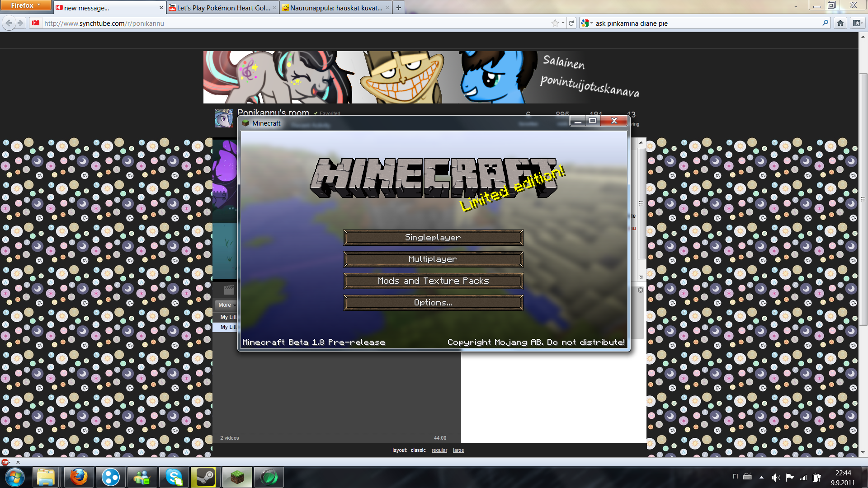Open Mods and Texture Packs menu
This screenshot has height=488, width=868.
pos(433,281)
